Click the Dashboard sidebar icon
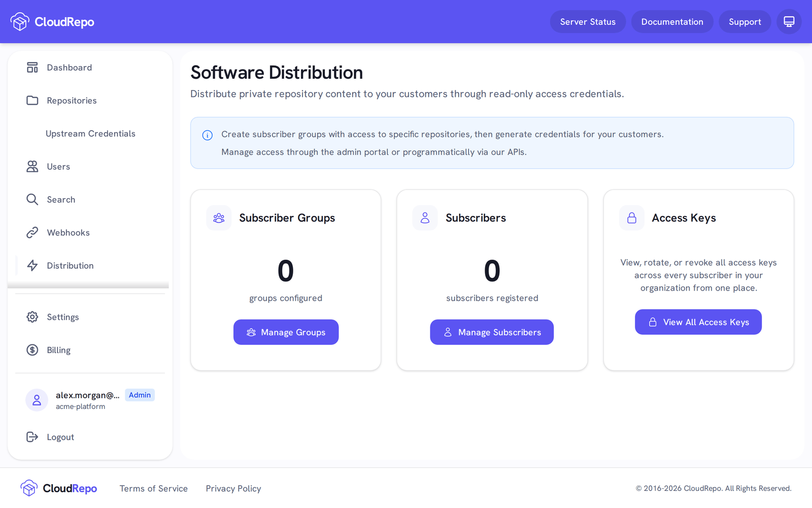The width and height of the screenshot is (812, 508). (x=32, y=68)
